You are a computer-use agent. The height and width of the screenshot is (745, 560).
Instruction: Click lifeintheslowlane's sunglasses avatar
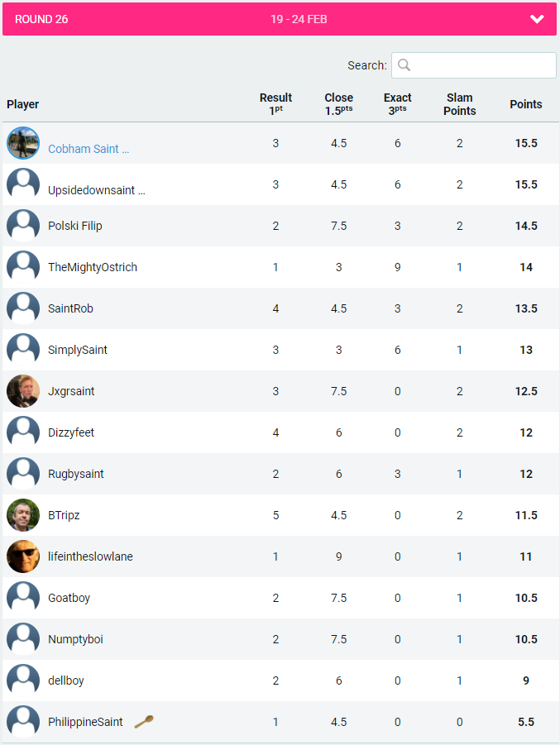click(x=23, y=556)
